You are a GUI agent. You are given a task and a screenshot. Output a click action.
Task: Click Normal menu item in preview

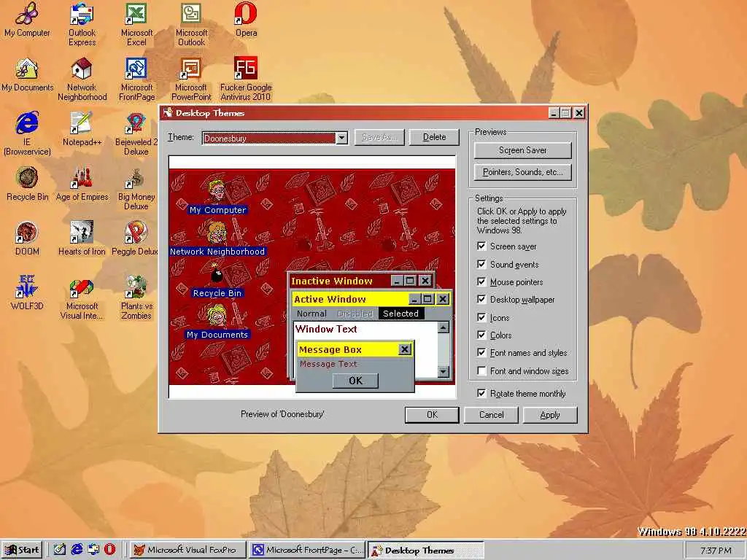click(311, 314)
